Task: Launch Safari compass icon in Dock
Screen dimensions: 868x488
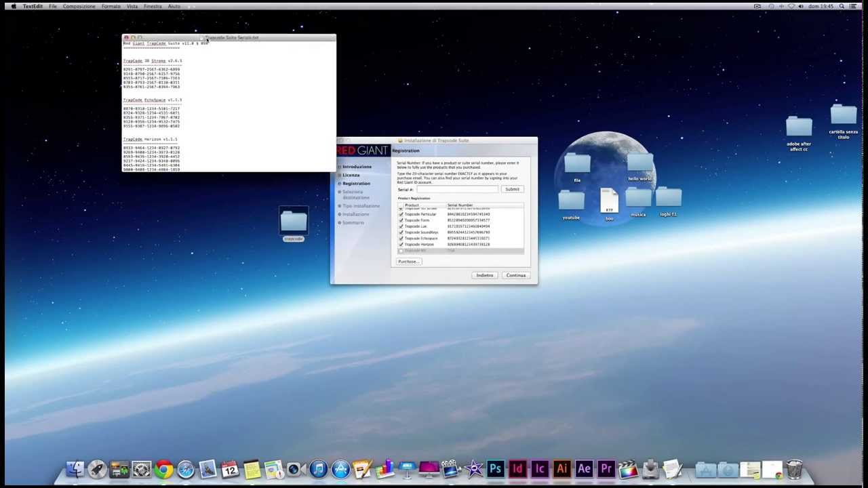Action: (186, 469)
